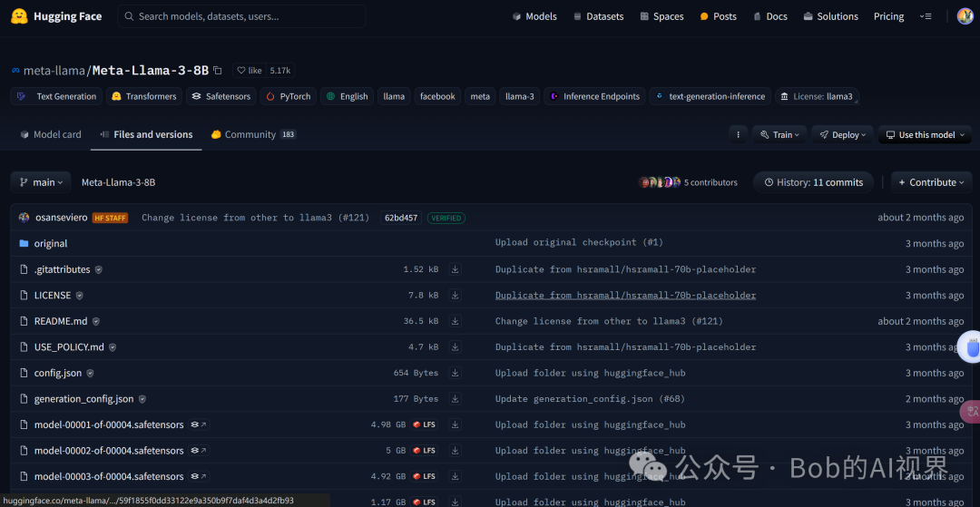Click the floating blue assistant icon
The image size is (980, 507).
point(972,347)
